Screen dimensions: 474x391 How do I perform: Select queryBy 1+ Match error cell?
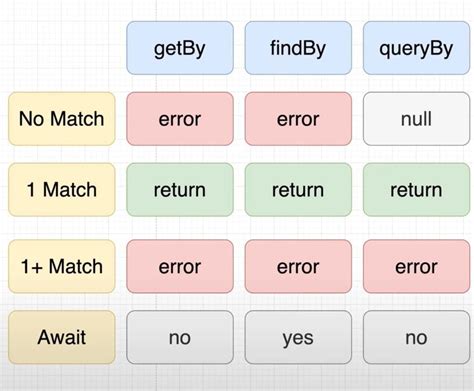416,266
